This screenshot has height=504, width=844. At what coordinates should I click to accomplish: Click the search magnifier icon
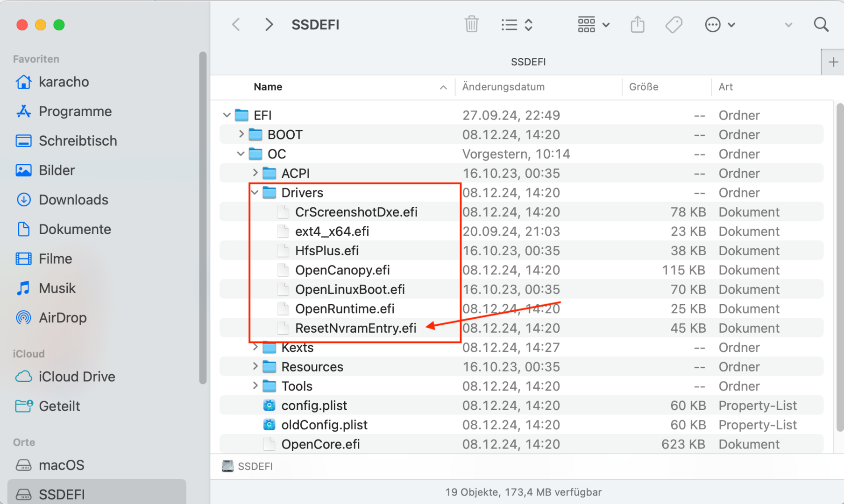[821, 24]
